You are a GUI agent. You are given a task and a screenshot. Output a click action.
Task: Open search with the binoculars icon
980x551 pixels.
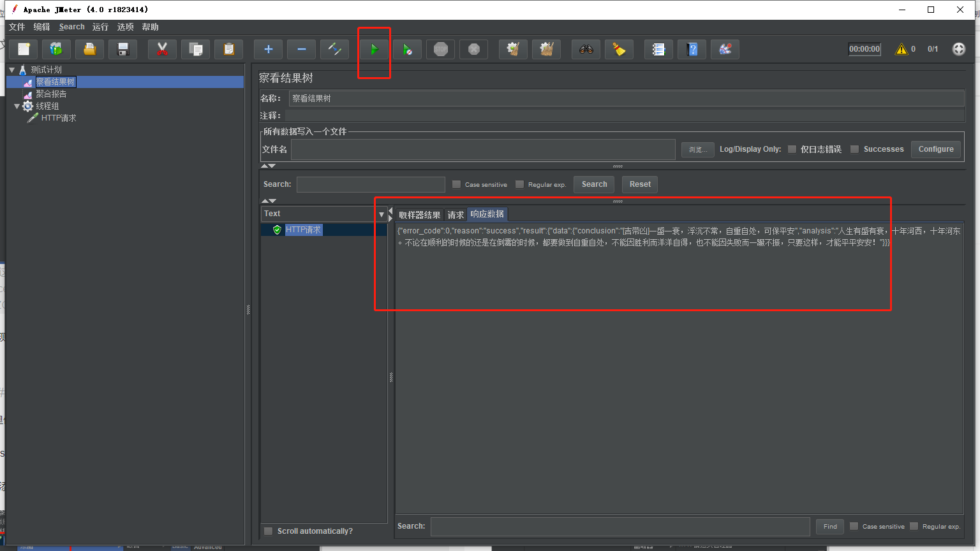tap(586, 49)
